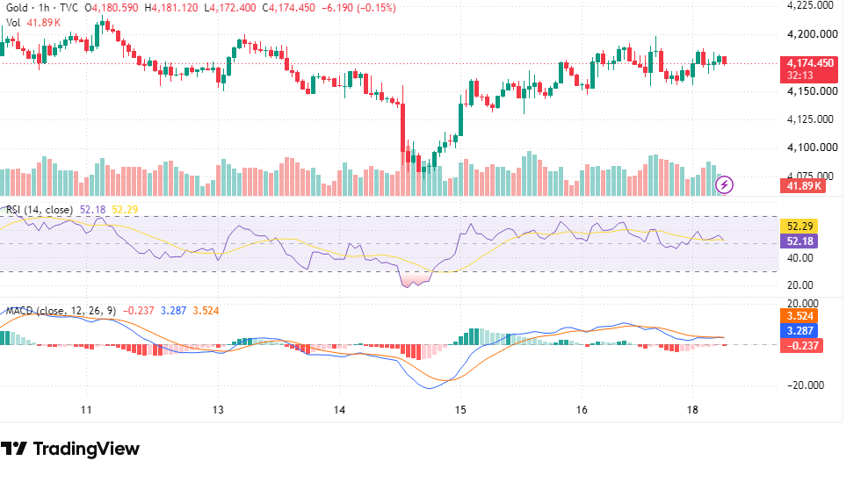The image size is (861, 504).
Task: Click the −20.000 MACD axis label
Action: coord(806,385)
